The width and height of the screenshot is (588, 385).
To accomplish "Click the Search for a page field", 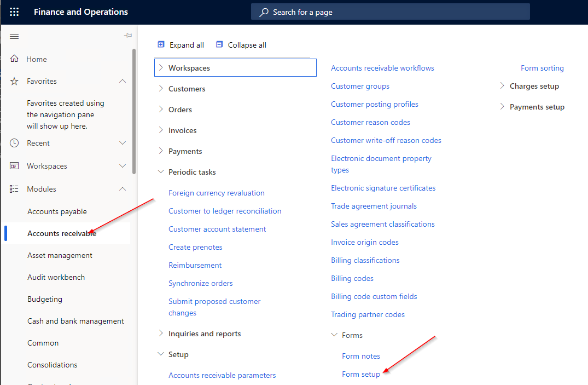I will (390, 12).
